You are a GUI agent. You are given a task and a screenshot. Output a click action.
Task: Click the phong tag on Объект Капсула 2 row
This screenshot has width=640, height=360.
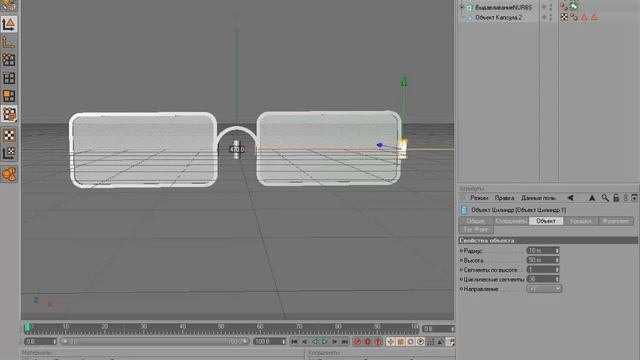pyautogui.click(x=574, y=17)
